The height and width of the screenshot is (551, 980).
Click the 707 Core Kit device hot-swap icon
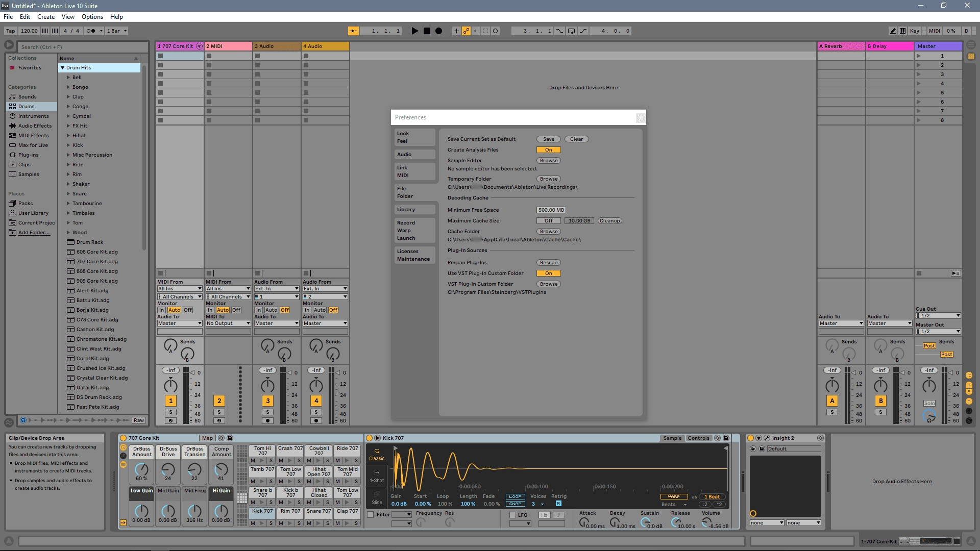[221, 438]
